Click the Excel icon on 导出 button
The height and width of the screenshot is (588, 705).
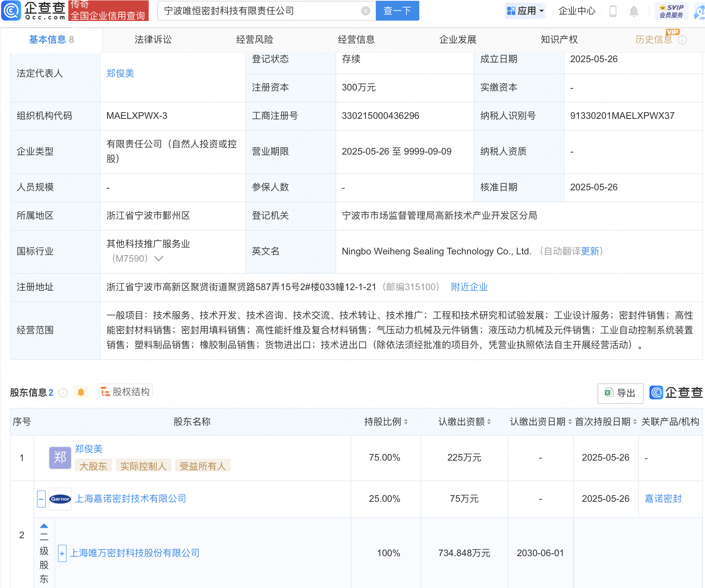pos(610,393)
